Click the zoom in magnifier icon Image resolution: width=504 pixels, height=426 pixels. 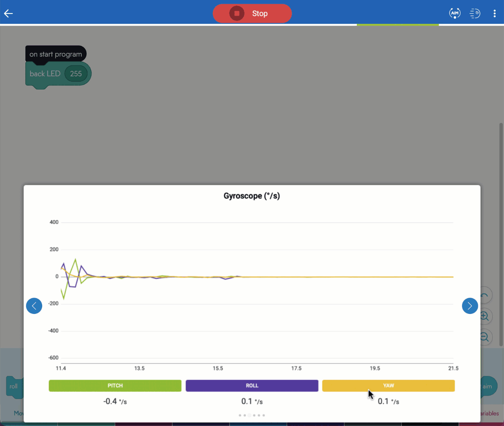(x=485, y=316)
